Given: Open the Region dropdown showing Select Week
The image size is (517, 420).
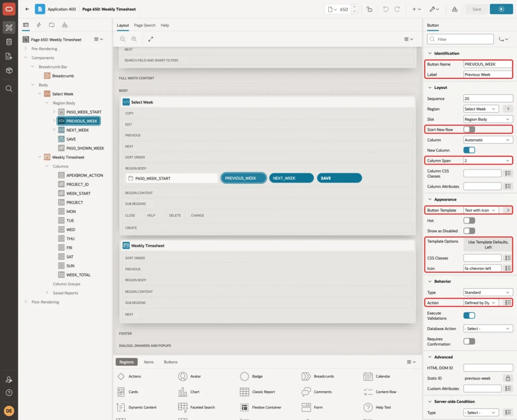Looking at the screenshot, I should [x=481, y=109].
